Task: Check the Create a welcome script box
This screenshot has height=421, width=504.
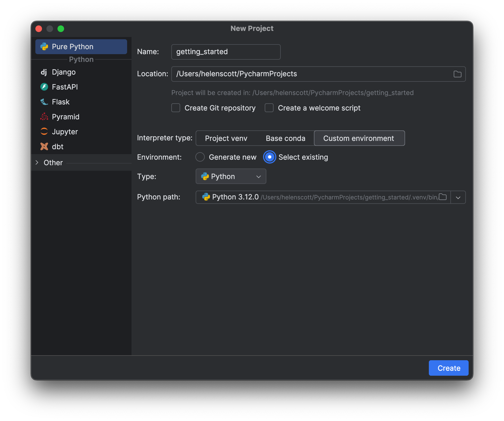Action: (269, 108)
